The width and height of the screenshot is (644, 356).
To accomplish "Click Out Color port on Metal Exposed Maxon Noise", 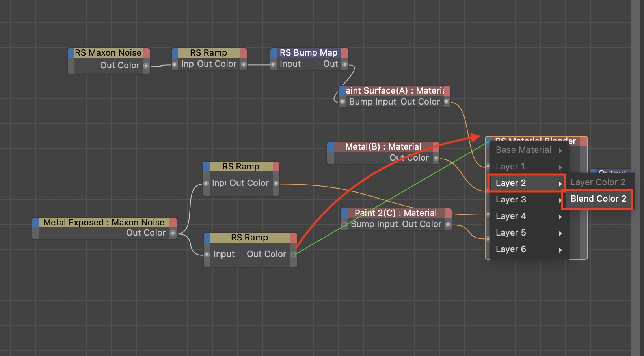I will coord(173,233).
